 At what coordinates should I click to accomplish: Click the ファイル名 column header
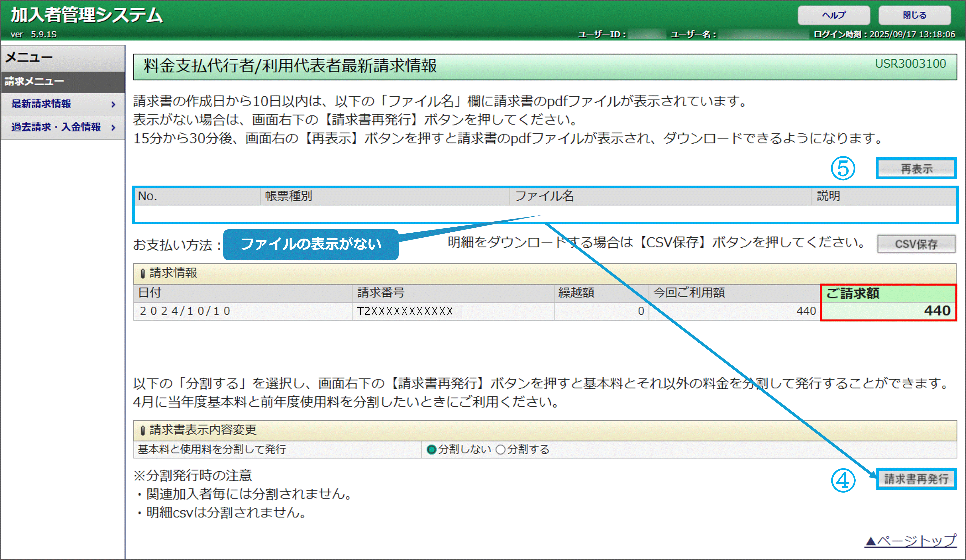coord(544,196)
